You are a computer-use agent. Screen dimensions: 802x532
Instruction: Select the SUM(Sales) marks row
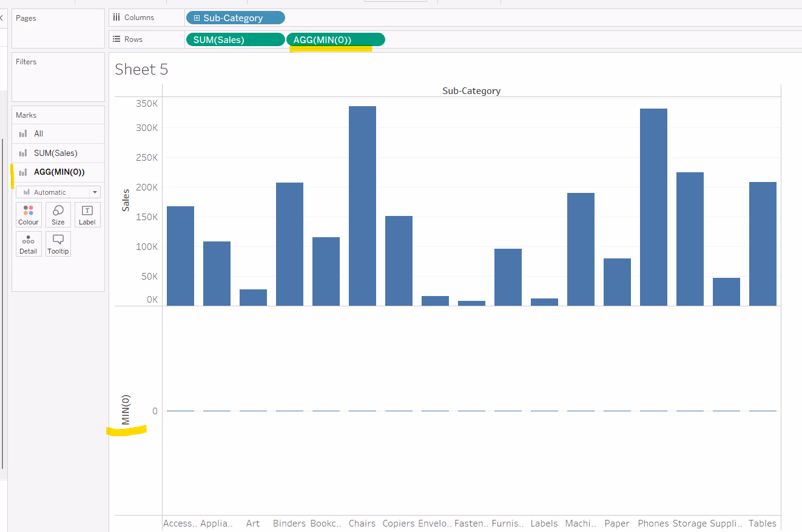[58, 153]
